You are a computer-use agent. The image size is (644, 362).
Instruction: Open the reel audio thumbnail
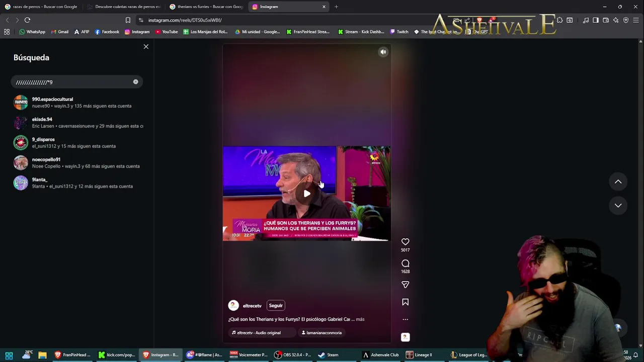click(405, 337)
